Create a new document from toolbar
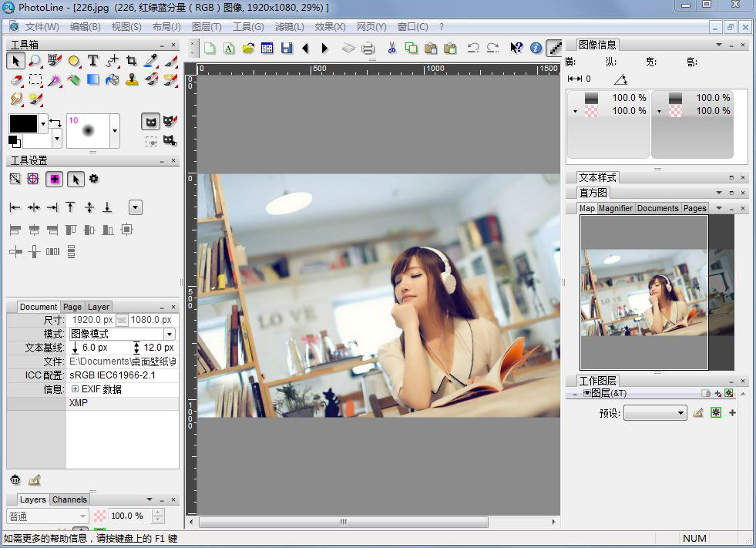Screen dimensions: 756x548 [x=210, y=48]
